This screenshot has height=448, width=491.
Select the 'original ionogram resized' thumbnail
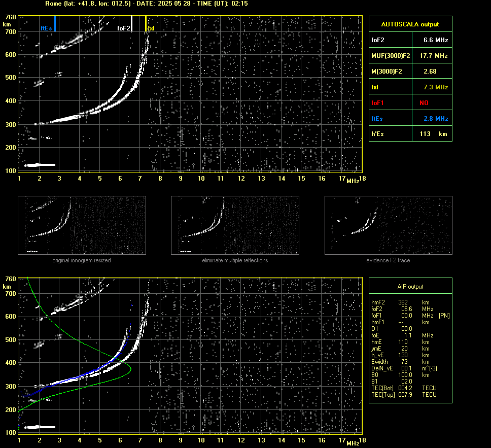[x=82, y=225]
